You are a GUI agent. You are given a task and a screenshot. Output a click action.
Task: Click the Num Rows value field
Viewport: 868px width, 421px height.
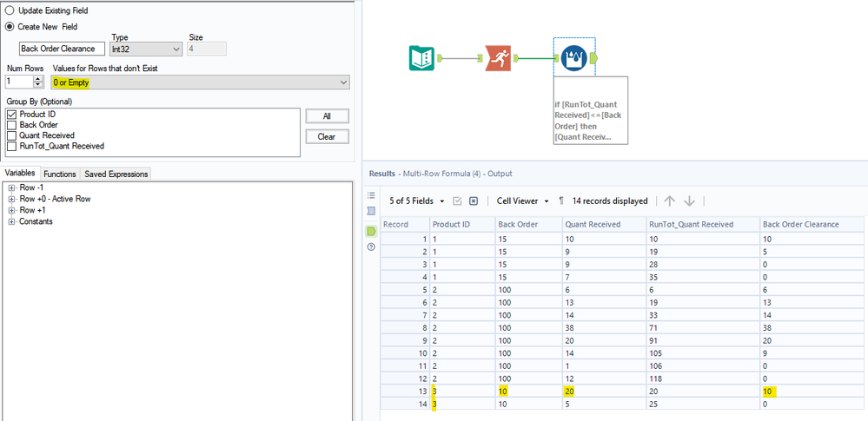point(19,82)
